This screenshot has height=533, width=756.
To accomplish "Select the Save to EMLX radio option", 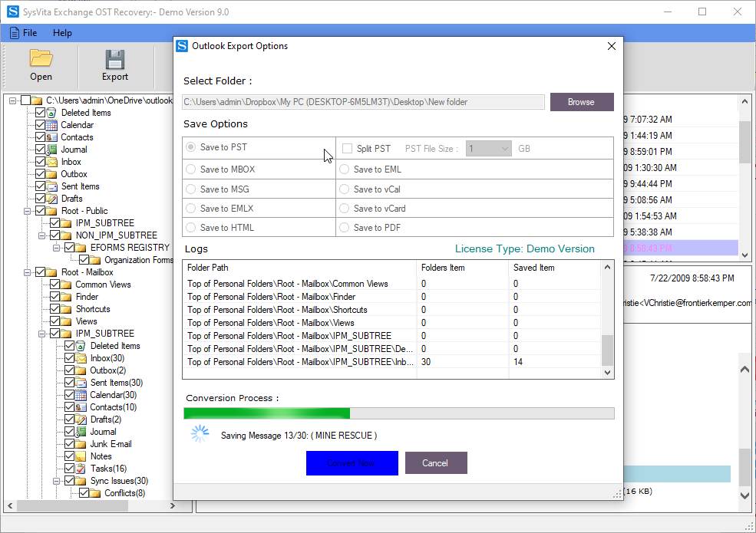I will (191, 208).
